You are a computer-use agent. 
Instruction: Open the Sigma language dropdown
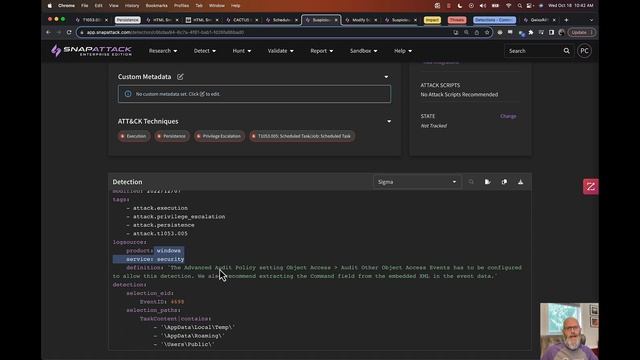click(x=417, y=182)
